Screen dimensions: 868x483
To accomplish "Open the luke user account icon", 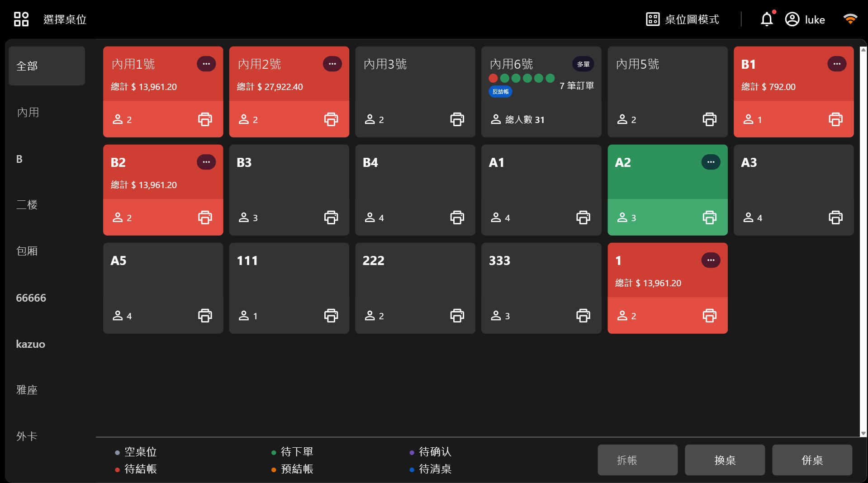I will pyautogui.click(x=792, y=19).
